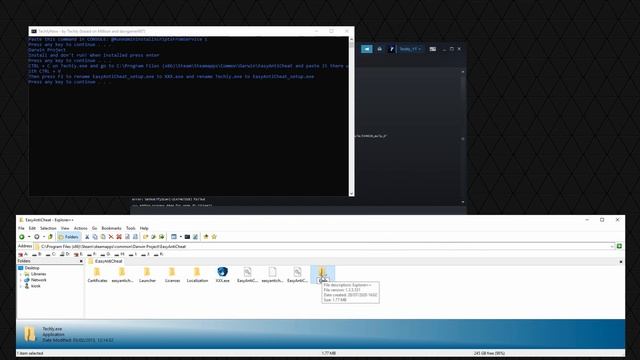The height and width of the screenshot is (360, 640).
Task: Select the Localization folder
Action: [x=197, y=275]
